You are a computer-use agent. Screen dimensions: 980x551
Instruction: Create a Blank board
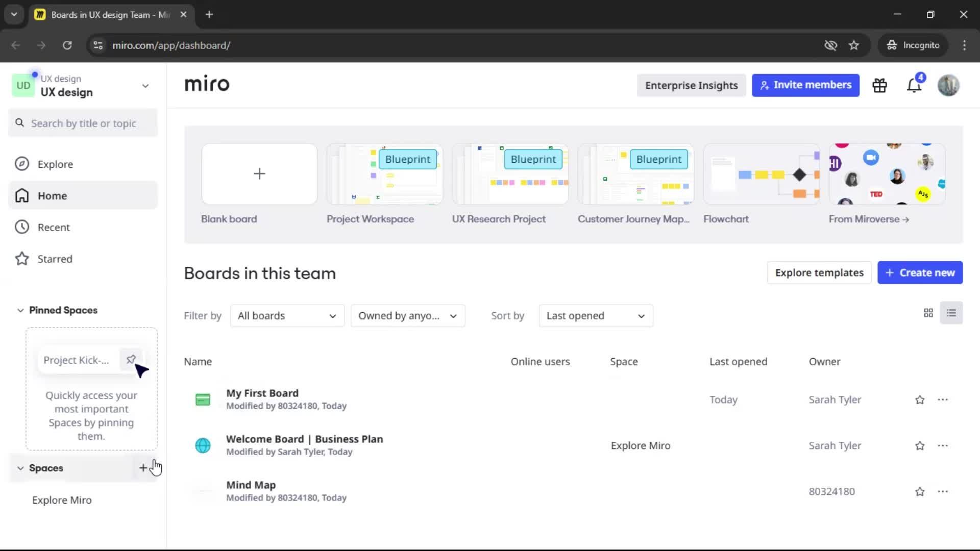click(x=259, y=174)
